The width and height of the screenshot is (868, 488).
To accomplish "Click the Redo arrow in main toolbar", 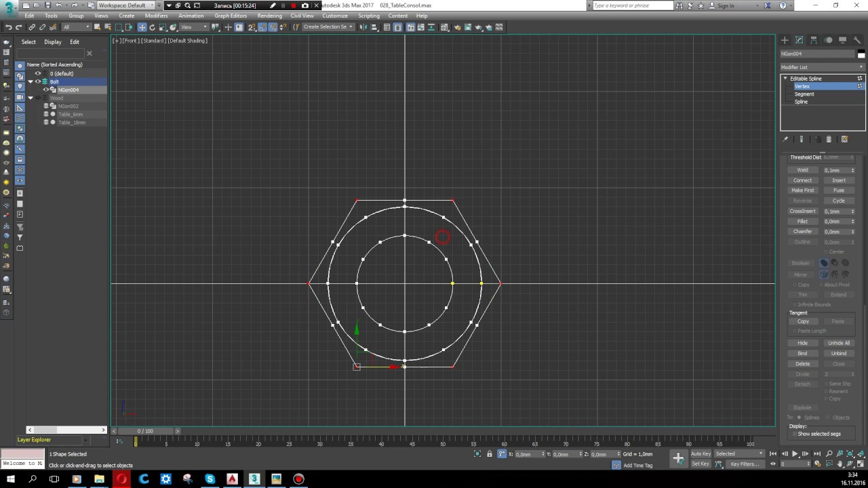I will coord(18,27).
